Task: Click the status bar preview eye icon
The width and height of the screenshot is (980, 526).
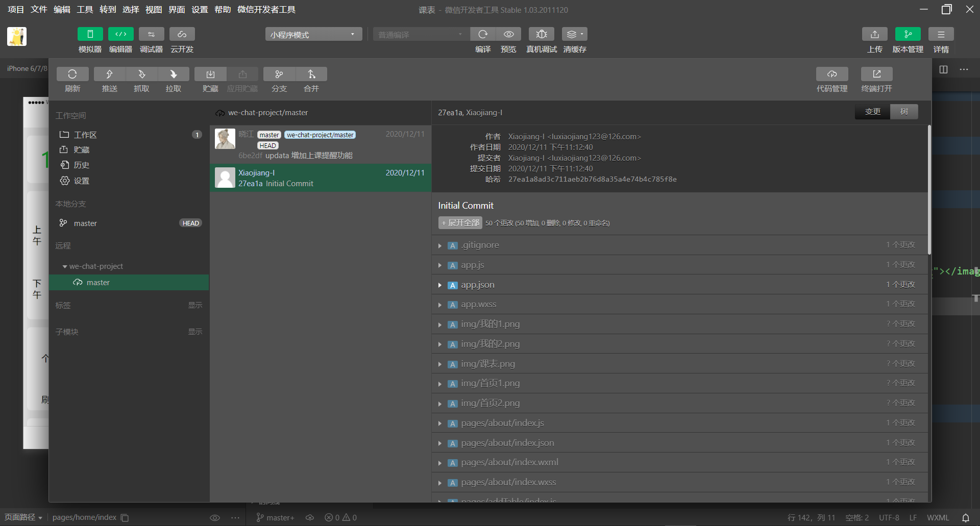Action: (215, 518)
